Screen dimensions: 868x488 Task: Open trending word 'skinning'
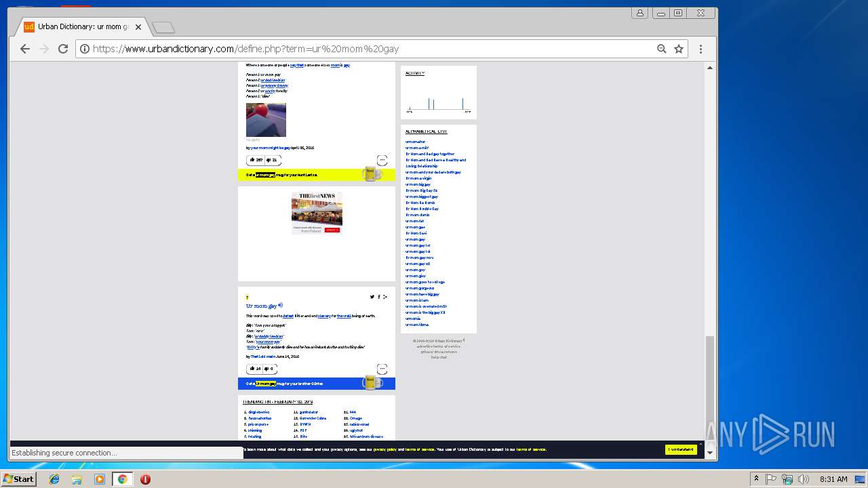[x=254, y=430]
